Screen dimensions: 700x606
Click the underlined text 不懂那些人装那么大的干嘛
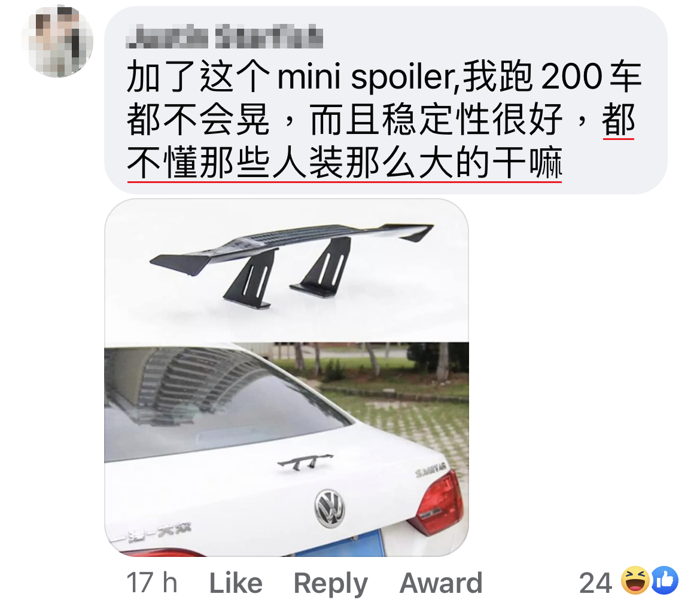click(x=344, y=163)
